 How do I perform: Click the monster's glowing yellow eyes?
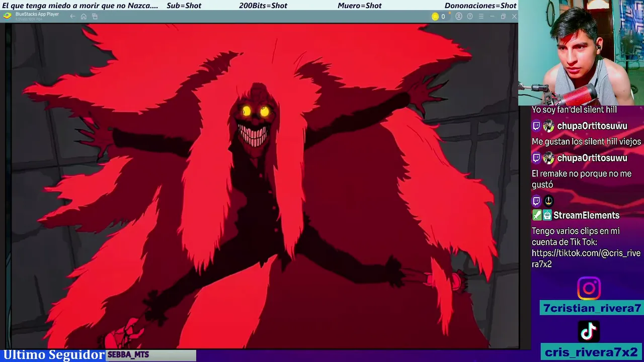coord(256,111)
